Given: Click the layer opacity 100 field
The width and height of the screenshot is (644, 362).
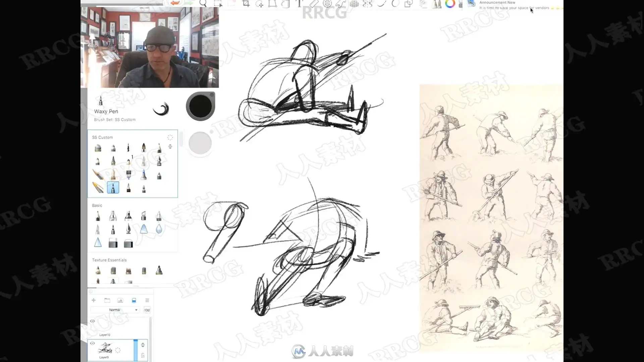Looking at the screenshot, I should (x=147, y=310).
